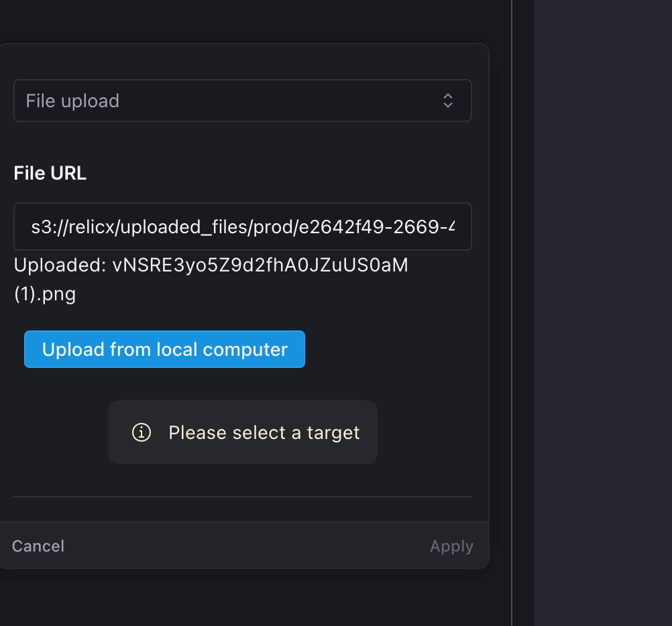Click the "File URL" label

50,172
